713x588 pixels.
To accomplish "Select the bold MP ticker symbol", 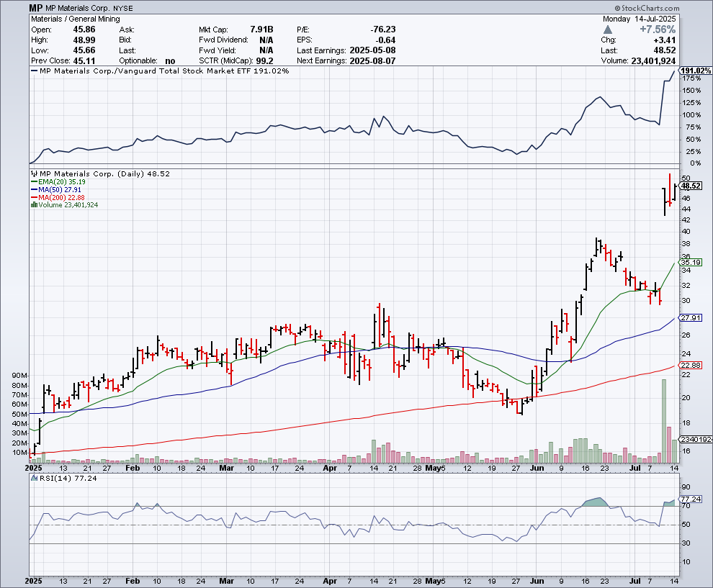I will tap(36, 8).
